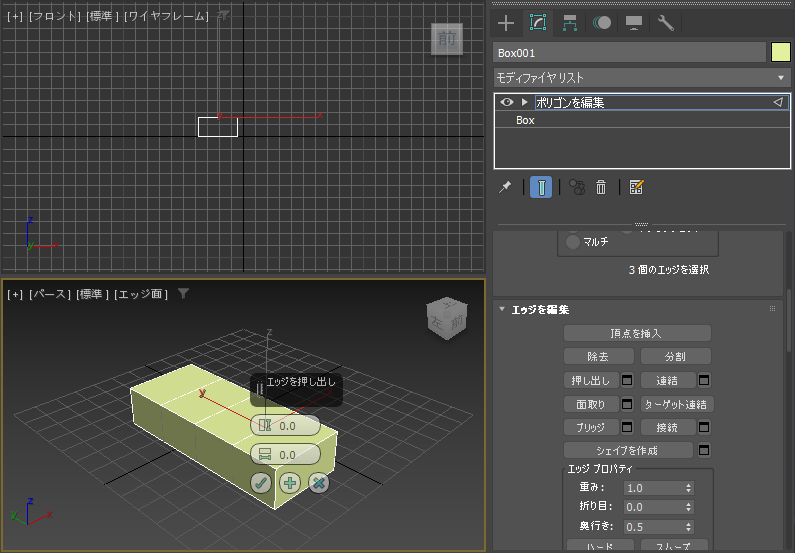Apply and continue with the plus icon
The width and height of the screenshot is (795, 553).
[290, 483]
